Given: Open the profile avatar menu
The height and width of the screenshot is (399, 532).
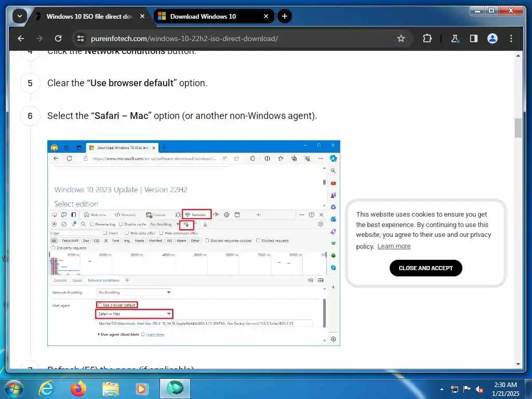Looking at the screenshot, I should (x=493, y=38).
